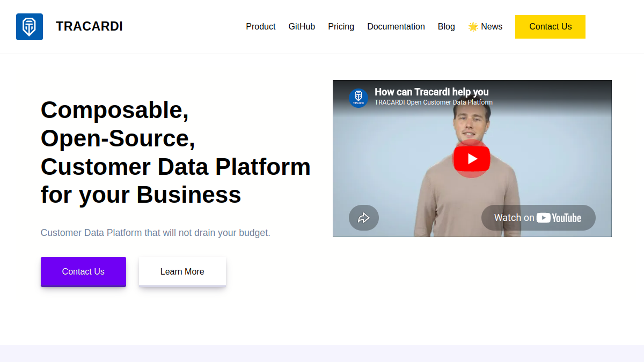
Task: Go to the GitHub nav link
Action: (302, 27)
